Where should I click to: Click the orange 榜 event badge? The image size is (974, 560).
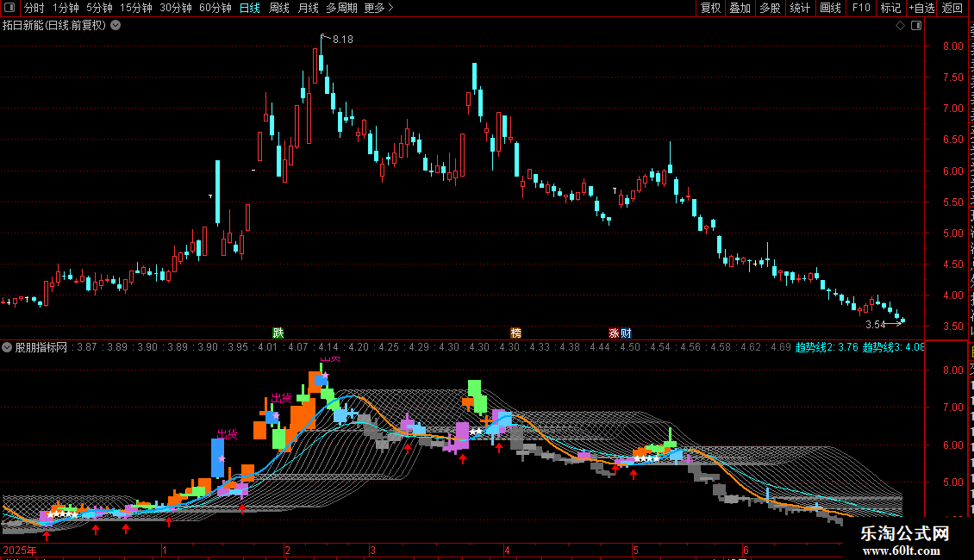(x=515, y=333)
